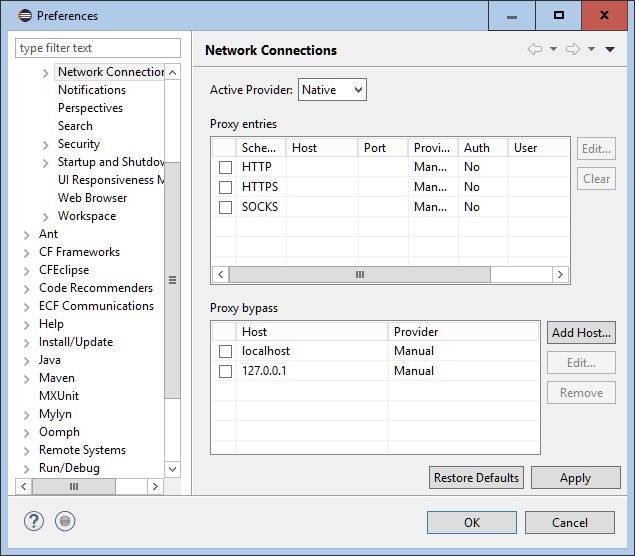This screenshot has height=556, width=635.
Task: Expand the Oomph node
Action: point(27,433)
